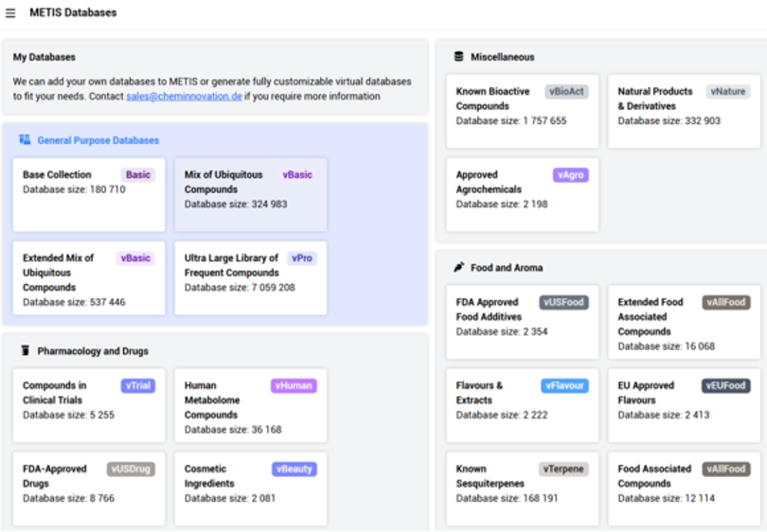Open the EU Approved Flavours card
The width and height of the screenshot is (767, 532).
pyautogui.click(x=685, y=405)
